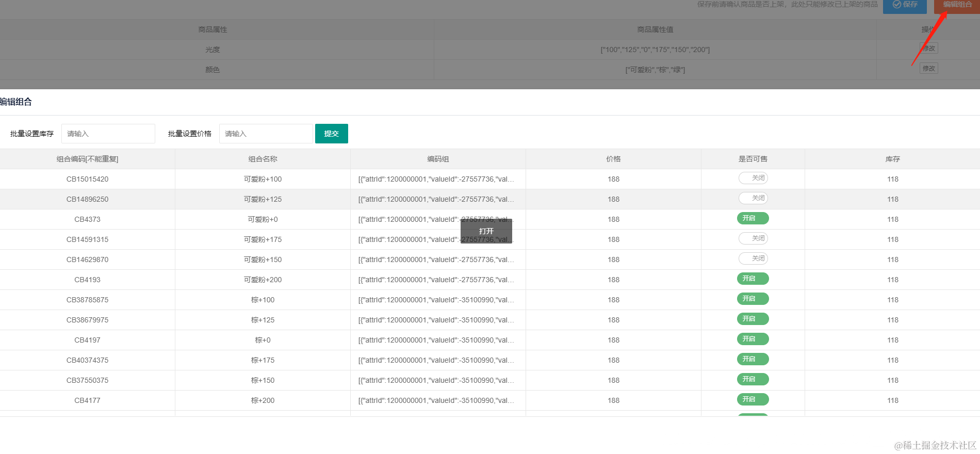This screenshot has width=980, height=454.
Task: Click price 188 in 棕+200 row
Action: [614, 400]
